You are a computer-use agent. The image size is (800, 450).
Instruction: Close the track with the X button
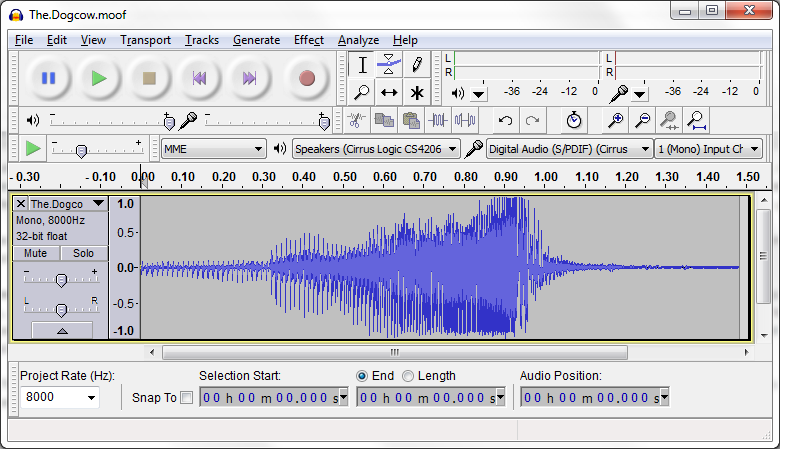(20, 204)
